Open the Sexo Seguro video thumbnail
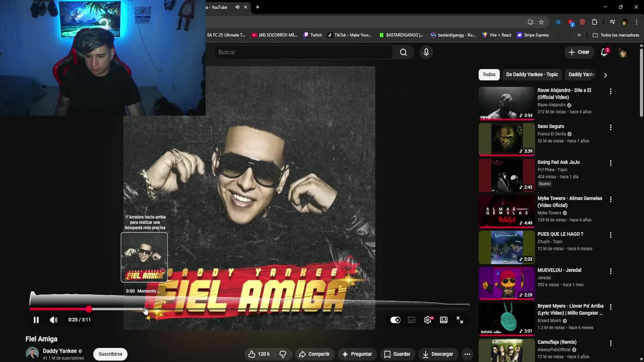Viewport: 644px width, 362px height. click(506, 139)
